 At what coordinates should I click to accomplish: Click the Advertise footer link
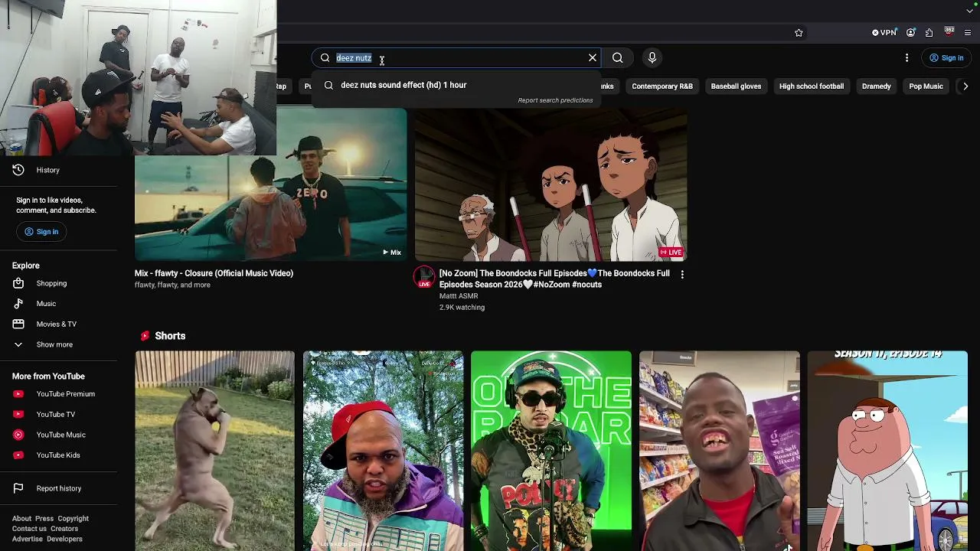click(x=28, y=539)
